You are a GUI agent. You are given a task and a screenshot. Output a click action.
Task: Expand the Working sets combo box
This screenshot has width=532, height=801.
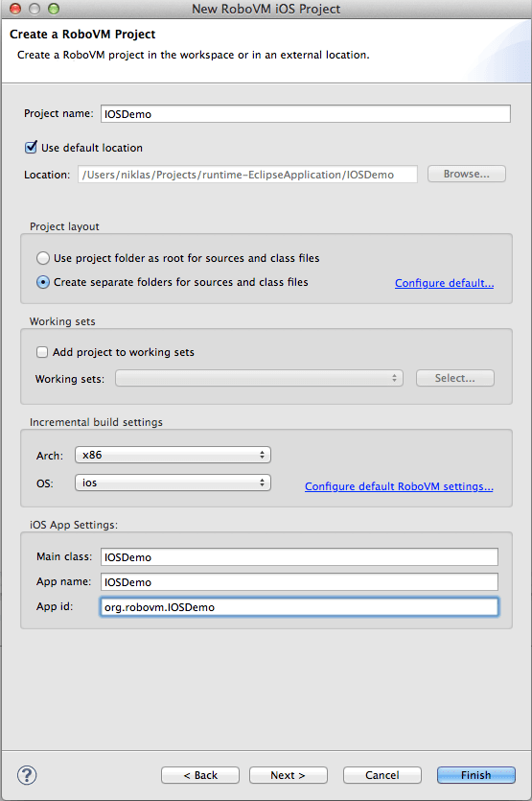point(259,378)
